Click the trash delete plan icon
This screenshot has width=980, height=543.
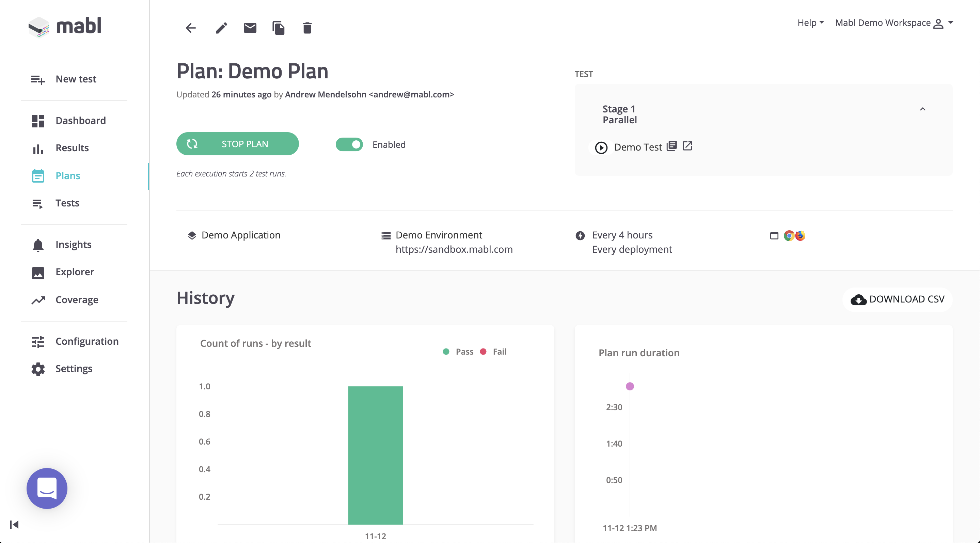pyautogui.click(x=307, y=28)
